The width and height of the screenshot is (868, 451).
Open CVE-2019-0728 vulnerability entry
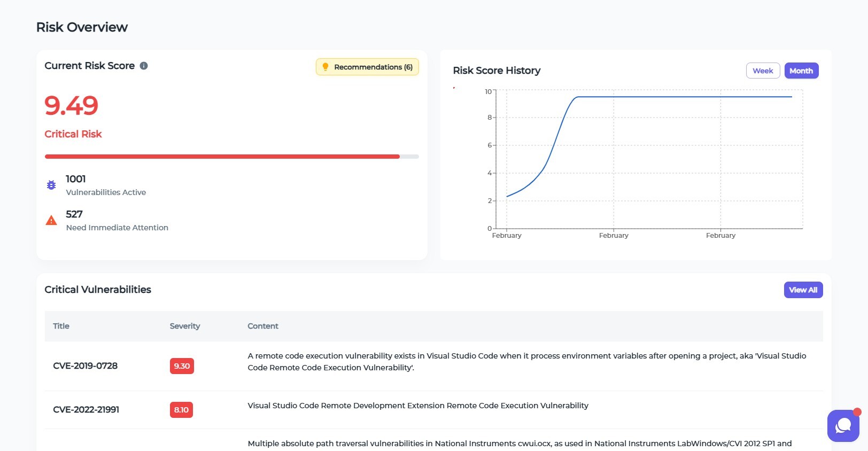[x=85, y=366]
